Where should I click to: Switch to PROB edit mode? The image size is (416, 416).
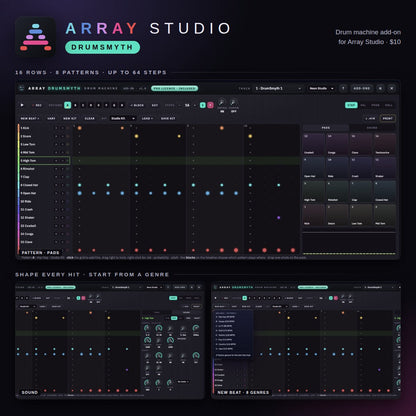[376, 105]
